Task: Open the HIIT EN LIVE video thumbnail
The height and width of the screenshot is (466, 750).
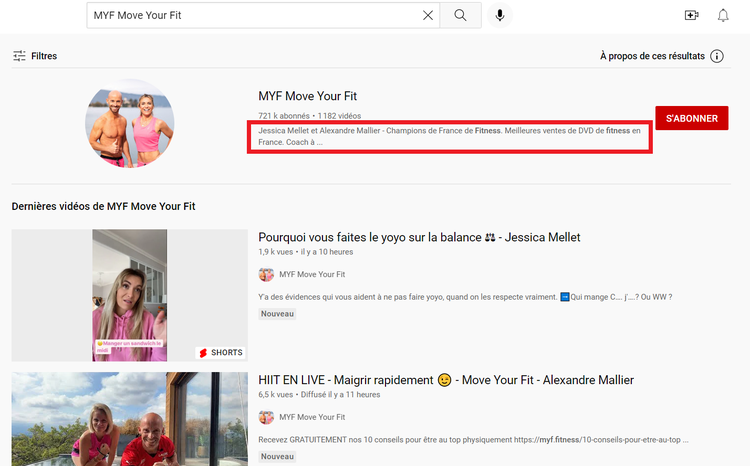Action: tap(130, 419)
